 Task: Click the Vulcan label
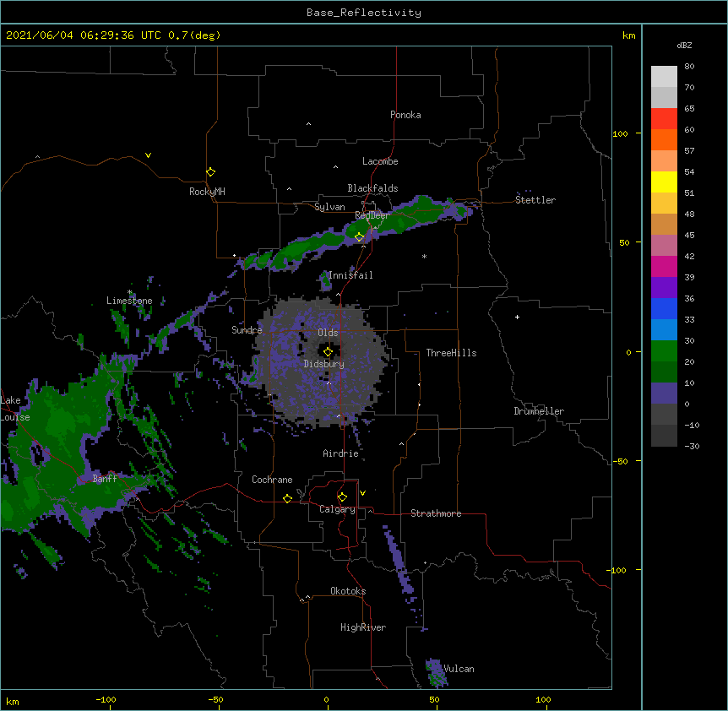(459, 669)
